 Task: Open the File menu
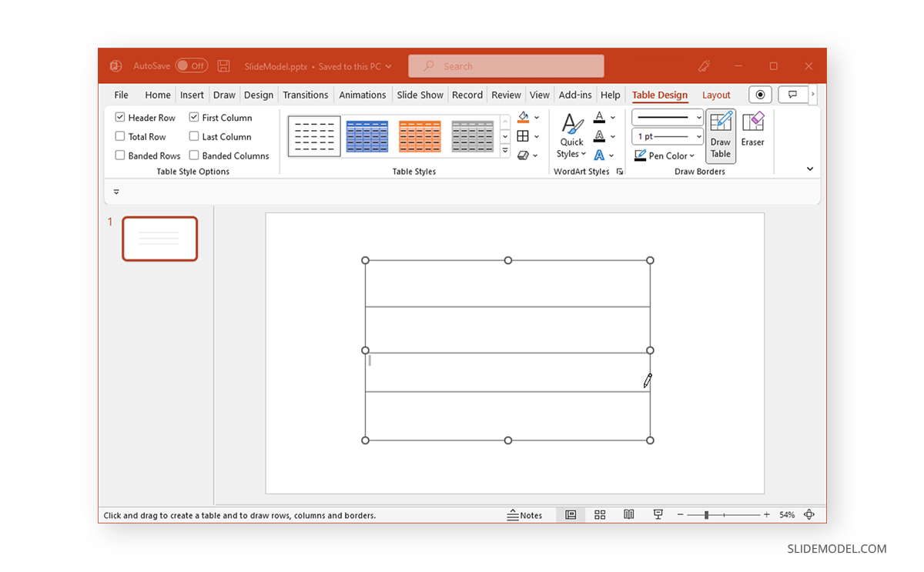tap(122, 95)
